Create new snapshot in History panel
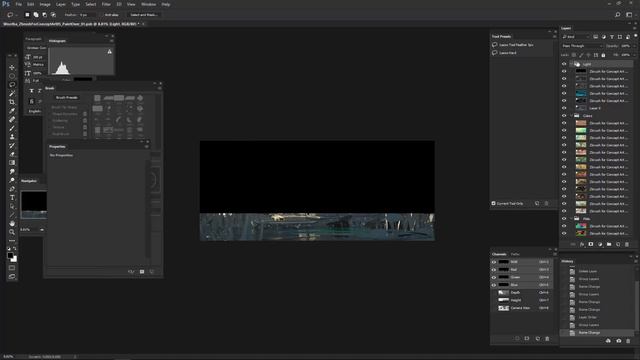This screenshot has width=640, height=360. click(x=618, y=340)
